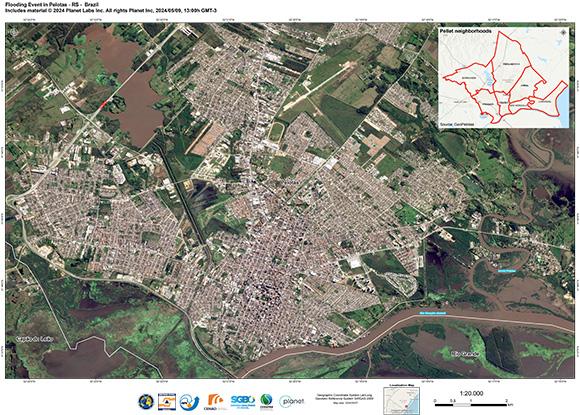
Task: Click the red marker on the highway
Action: (103, 105)
